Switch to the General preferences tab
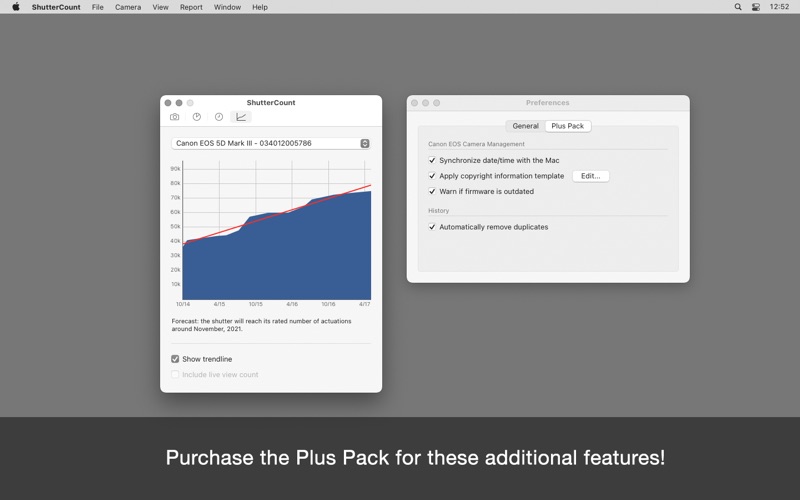800x500 pixels. click(x=525, y=126)
